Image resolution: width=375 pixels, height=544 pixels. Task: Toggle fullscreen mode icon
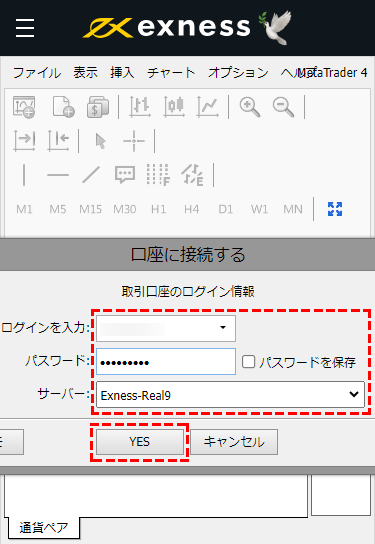pyautogui.click(x=335, y=209)
